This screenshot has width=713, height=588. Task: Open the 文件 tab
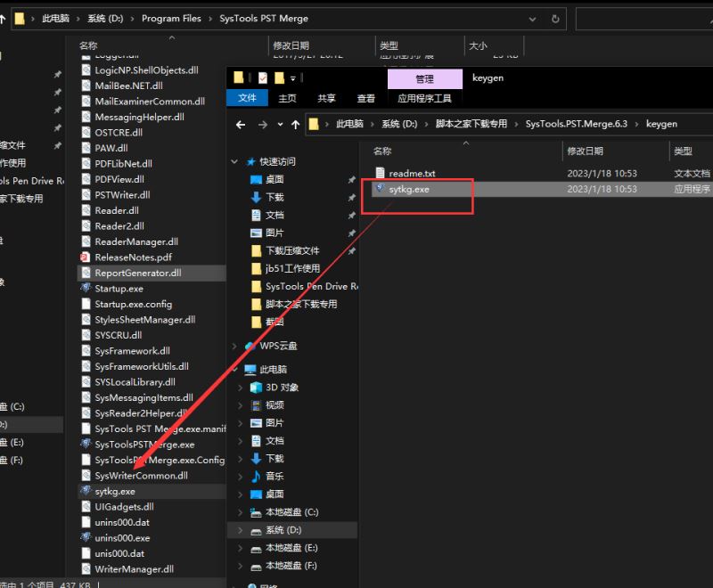247,98
